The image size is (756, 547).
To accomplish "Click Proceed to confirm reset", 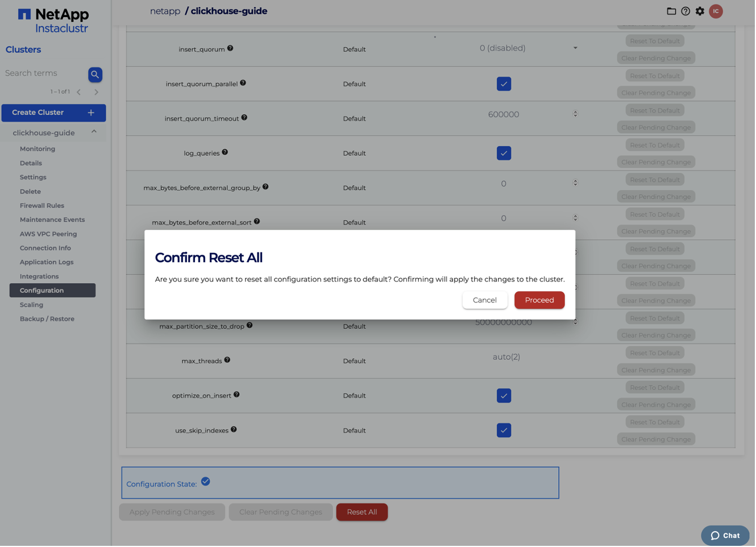I will point(539,300).
